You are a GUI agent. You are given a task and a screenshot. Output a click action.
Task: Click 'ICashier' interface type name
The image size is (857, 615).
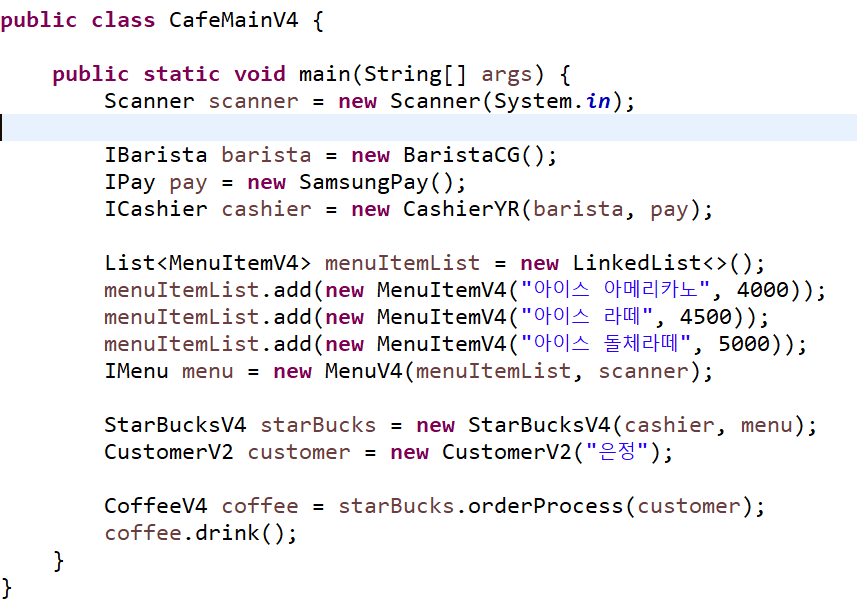[156, 209]
